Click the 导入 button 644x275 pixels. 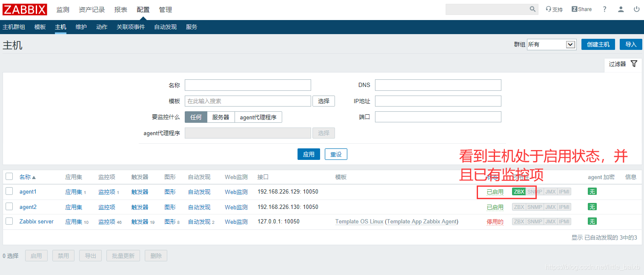631,44
